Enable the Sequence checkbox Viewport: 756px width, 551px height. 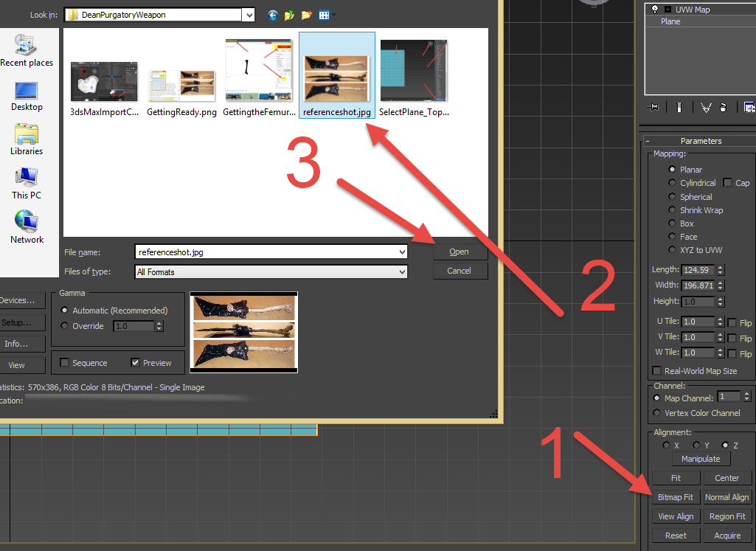(x=64, y=362)
